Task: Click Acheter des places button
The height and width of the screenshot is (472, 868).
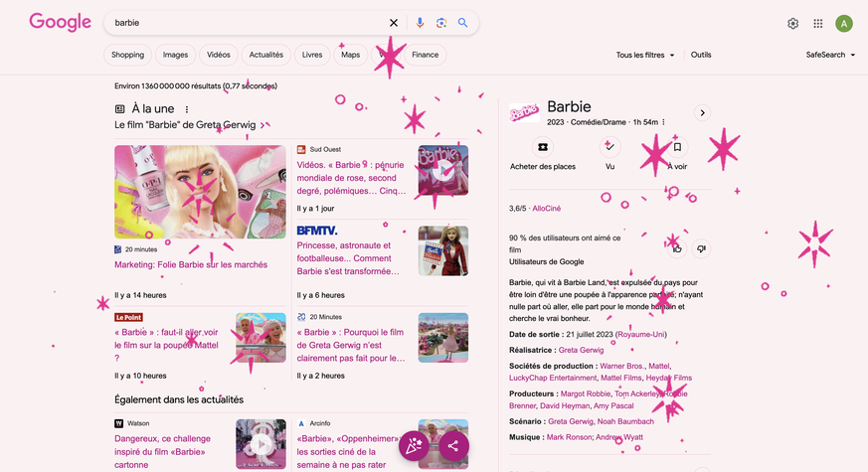Action: click(x=543, y=155)
